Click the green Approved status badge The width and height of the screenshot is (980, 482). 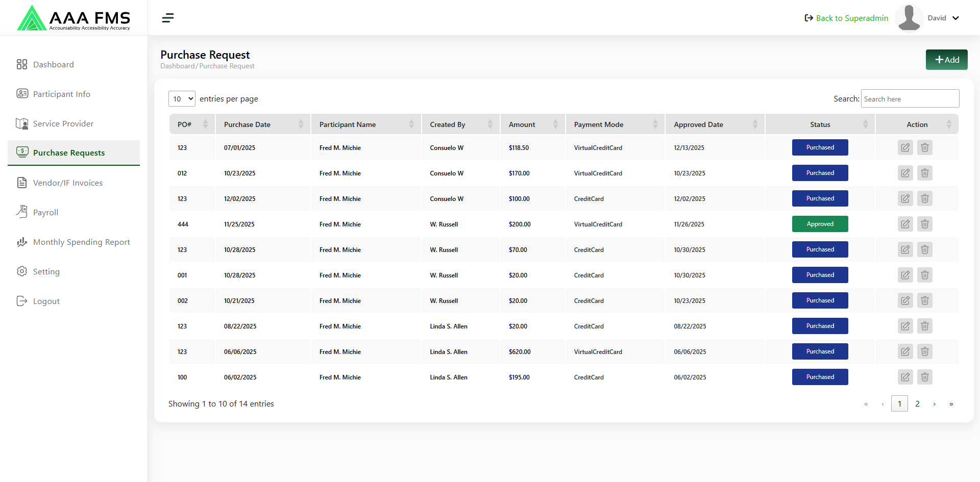click(820, 224)
